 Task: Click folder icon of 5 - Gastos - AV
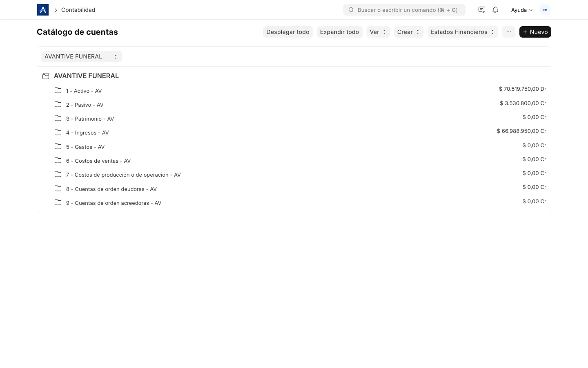(x=58, y=146)
